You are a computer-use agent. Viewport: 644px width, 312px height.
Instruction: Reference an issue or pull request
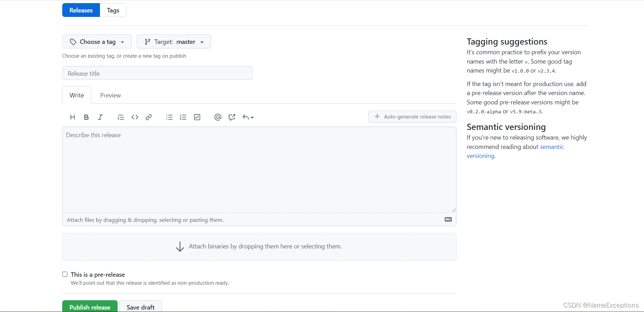point(232,117)
